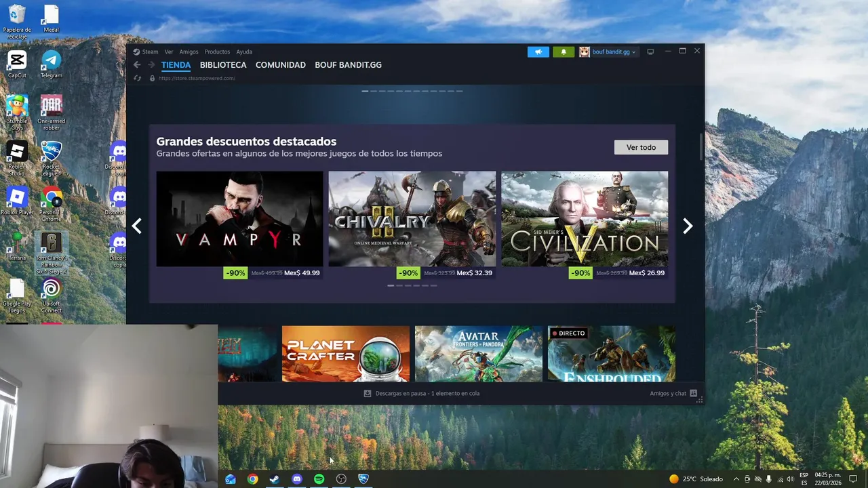Screen dimensions: 868x488
Task: Open the blue announcements megaphone button
Action: coord(538,52)
